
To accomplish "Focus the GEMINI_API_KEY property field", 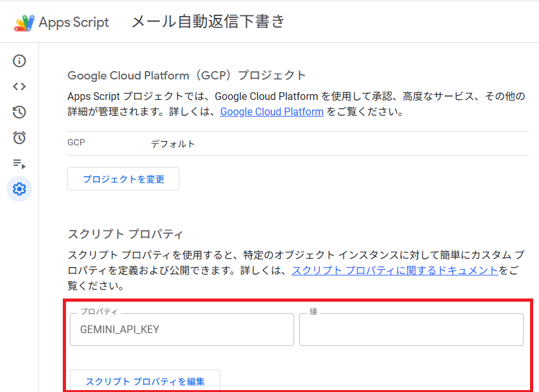I will 181,329.
